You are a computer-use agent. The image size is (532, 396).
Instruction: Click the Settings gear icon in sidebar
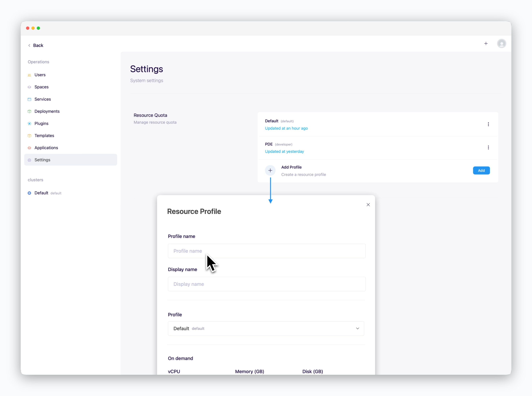coord(29,160)
